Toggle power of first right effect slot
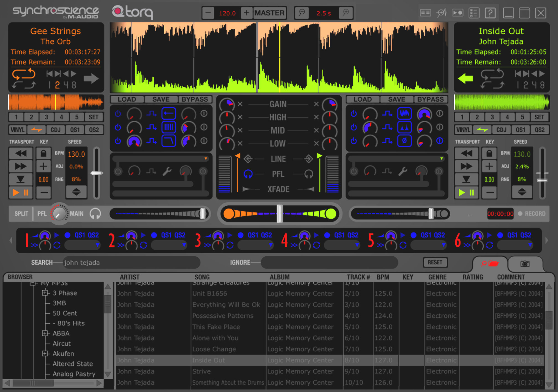The width and height of the screenshot is (558, 392). pos(353,114)
